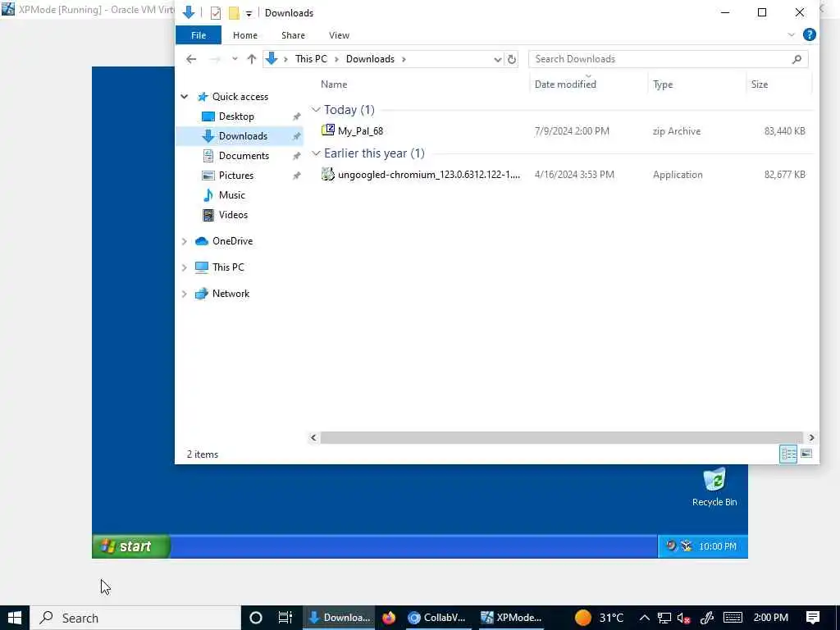
Task: Go back with the left arrow button
Action: click(x=191, y=59)
